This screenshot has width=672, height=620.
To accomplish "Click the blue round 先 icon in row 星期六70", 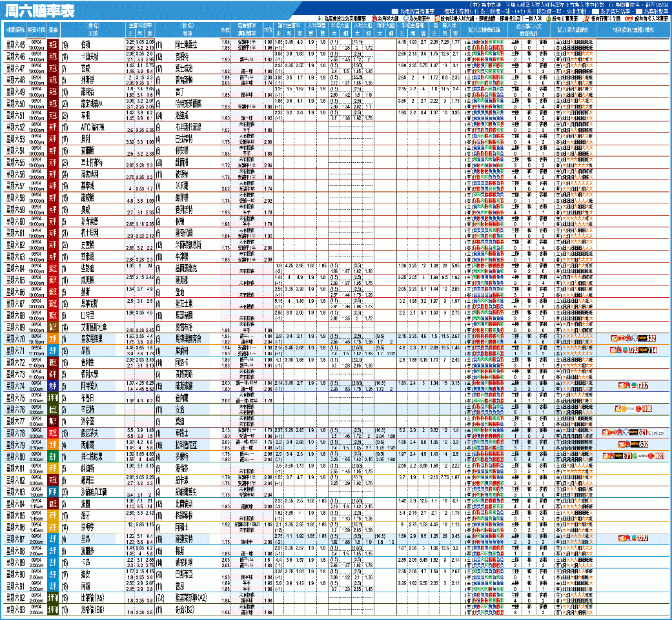I will [634, 338].
